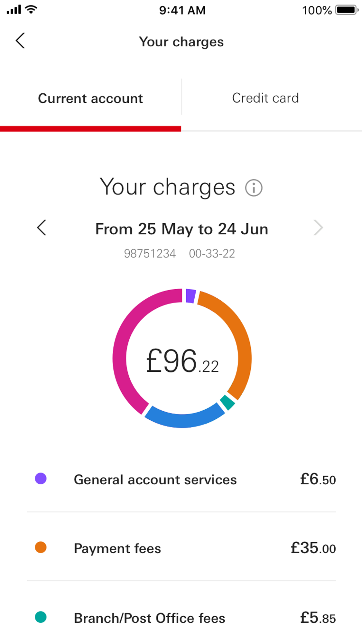Viewport: 362px width, 644px height.
Task: Go to next charges period
Action: (x=318, y=228)
